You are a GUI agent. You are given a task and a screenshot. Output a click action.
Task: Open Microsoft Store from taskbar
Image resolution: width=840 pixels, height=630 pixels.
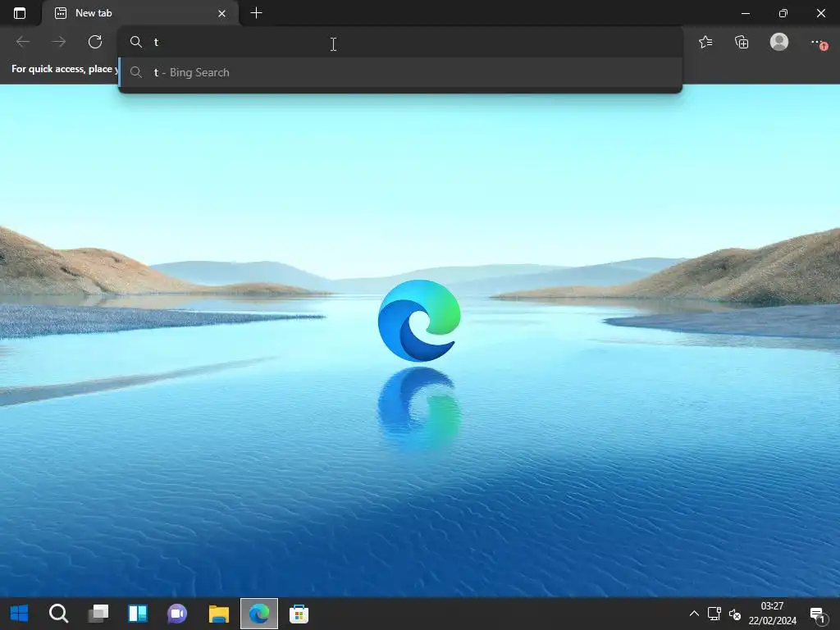click(299, 614)
